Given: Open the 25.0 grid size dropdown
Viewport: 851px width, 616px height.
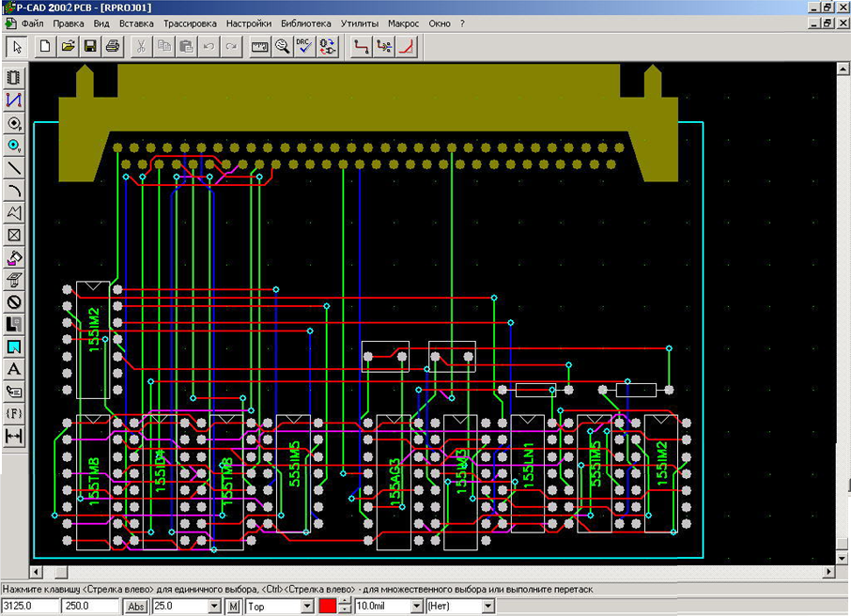Looking at the screenshot, I should (x=214, y=607).
